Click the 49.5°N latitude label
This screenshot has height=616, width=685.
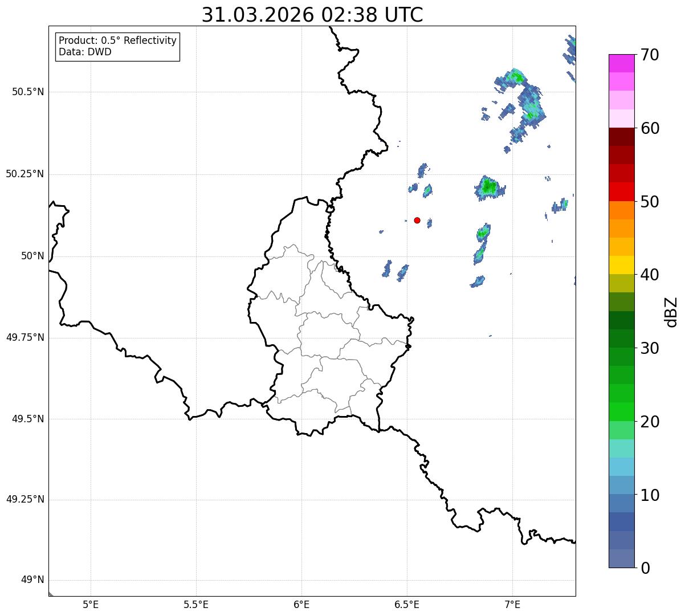click(28, 419)
